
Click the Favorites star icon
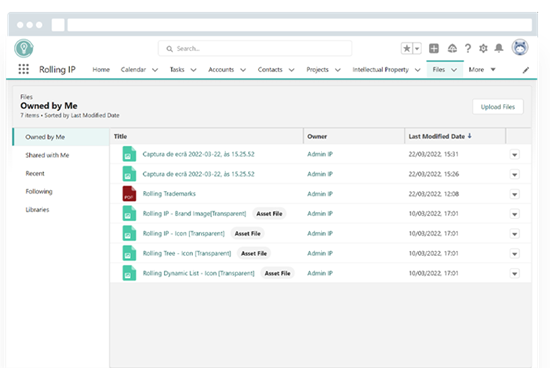point(407,48)
